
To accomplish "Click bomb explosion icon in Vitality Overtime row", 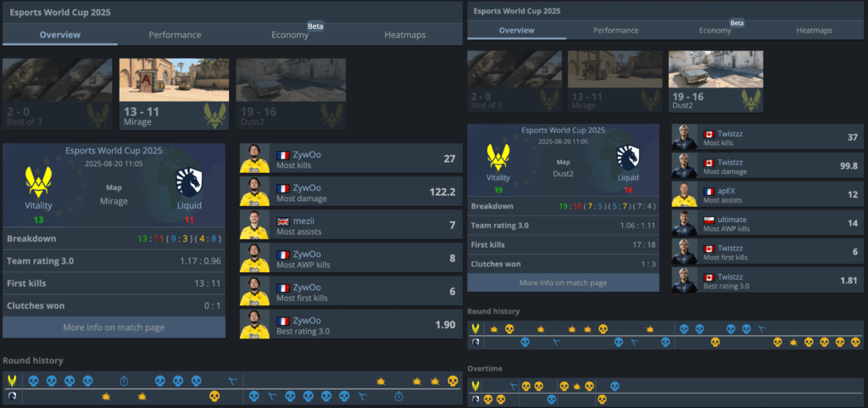I will [576, 386].
